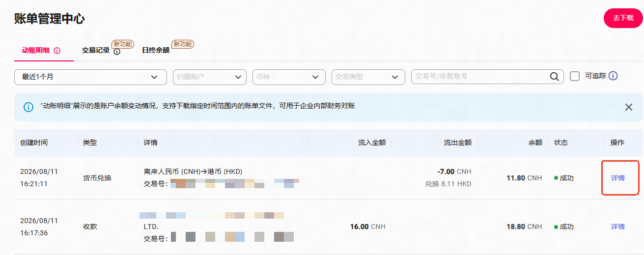Viewport: 644px width, 255px height.
Task: Click the 成功 status in 货币兑换 row
Action: [x=564, y=178]
